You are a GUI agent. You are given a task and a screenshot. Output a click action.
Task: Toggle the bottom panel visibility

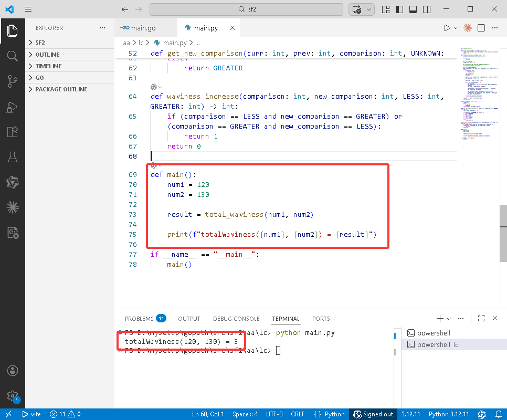413,9
